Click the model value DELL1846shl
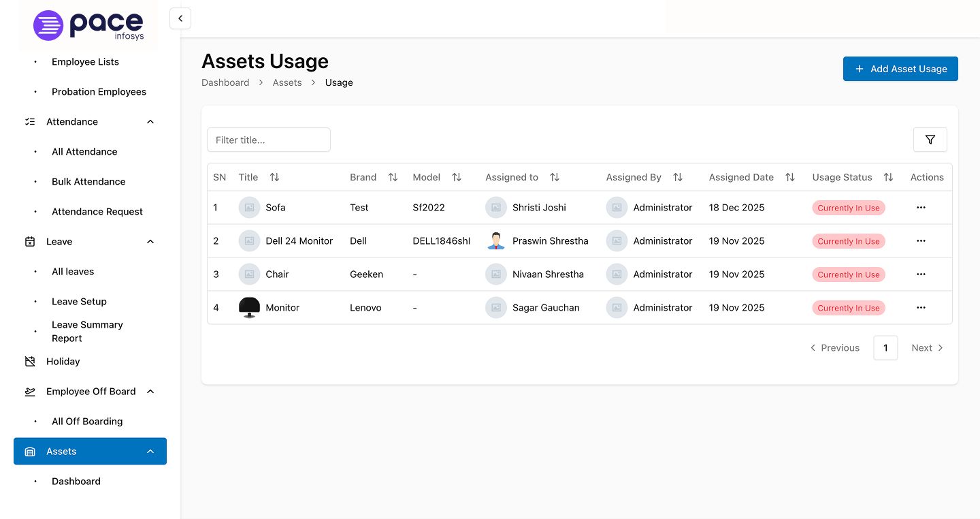 (x=442, y=241)
